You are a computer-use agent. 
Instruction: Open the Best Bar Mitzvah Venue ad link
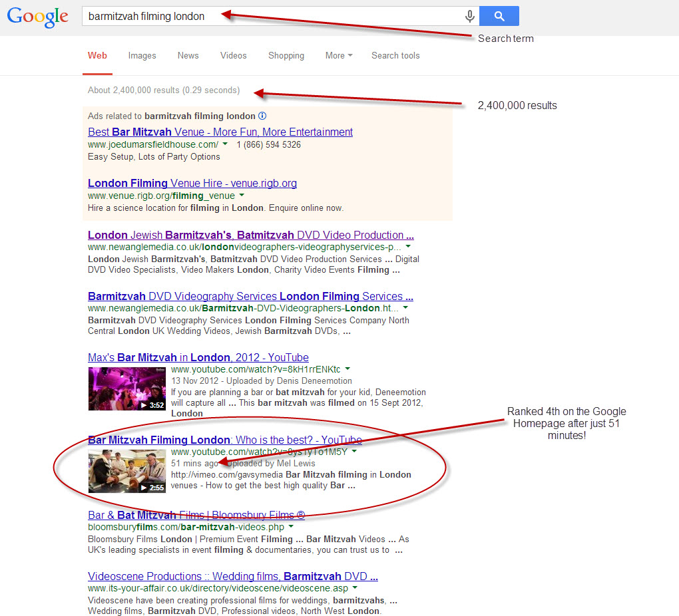pos(220,132)
